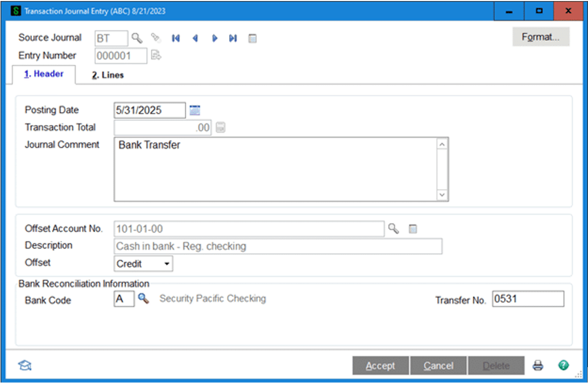This screenshot has width=588, height=383.
Task: Click the next Entry Number icon
Action: 156,56
